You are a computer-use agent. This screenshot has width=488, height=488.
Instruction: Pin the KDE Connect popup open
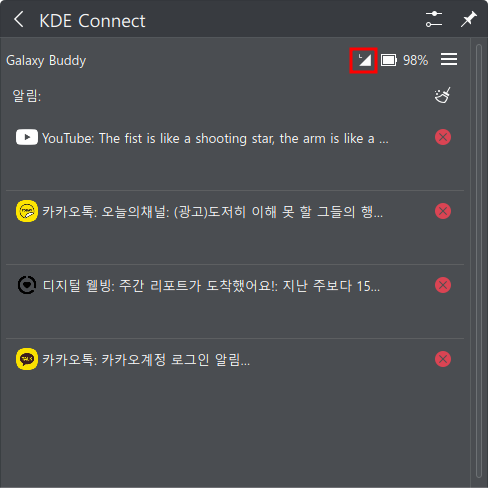pos(469,19)
